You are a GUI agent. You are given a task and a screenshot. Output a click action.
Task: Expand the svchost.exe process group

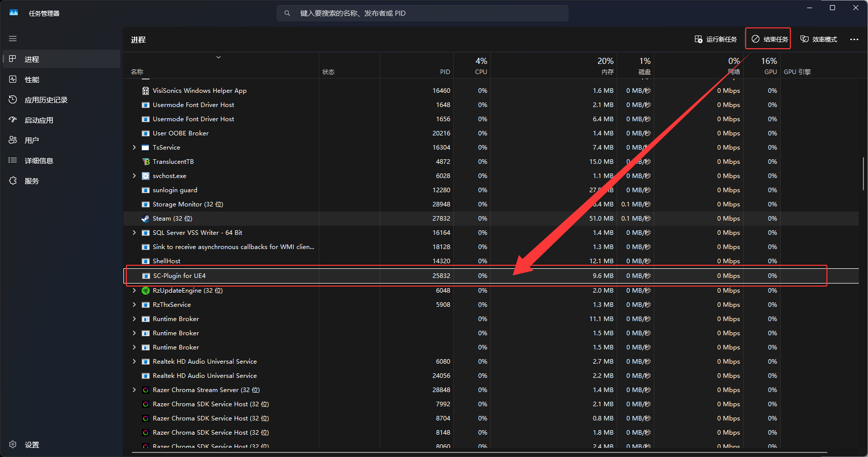coord(134,176)
